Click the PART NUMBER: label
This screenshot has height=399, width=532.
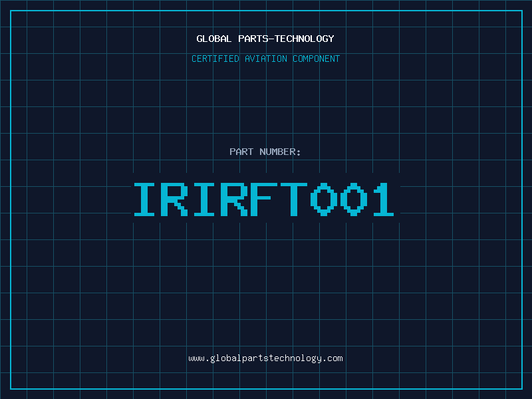click(x=265, y=152)
